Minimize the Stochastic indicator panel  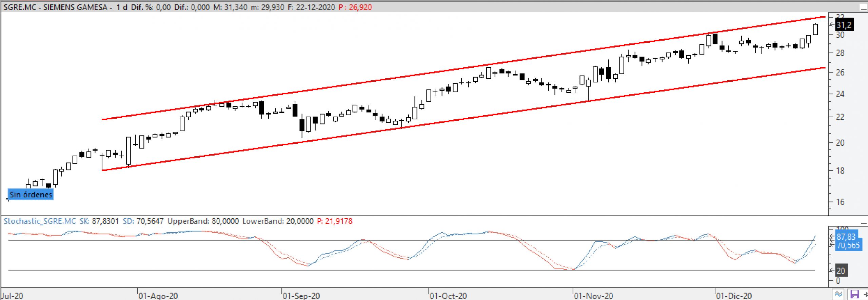[864, 223]
